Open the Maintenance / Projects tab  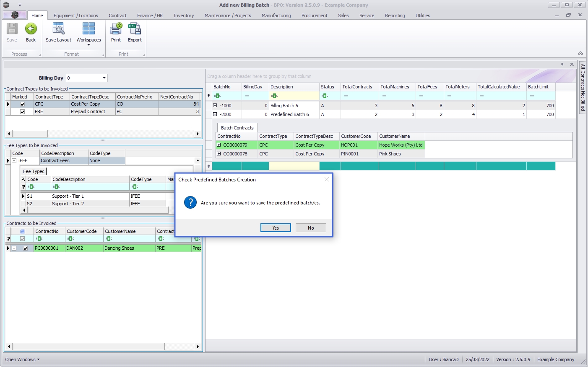click(x=228, y=16)
